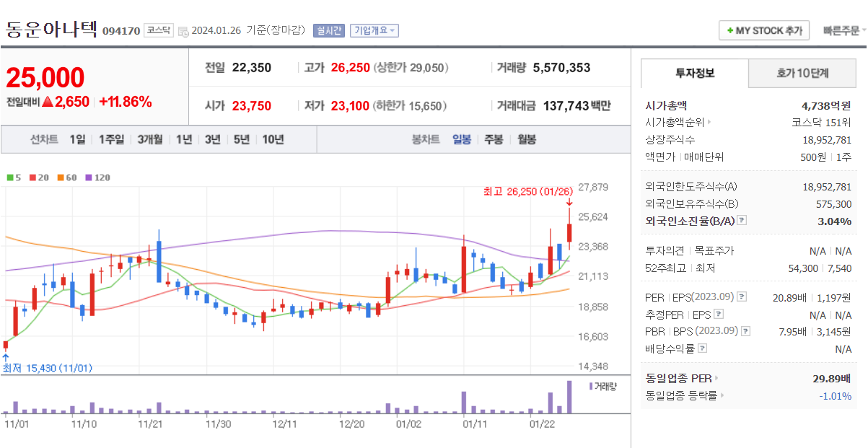Click the purple 거래량 legend square
The height and width of the screenshot is (448, 868).
(591, 387)
